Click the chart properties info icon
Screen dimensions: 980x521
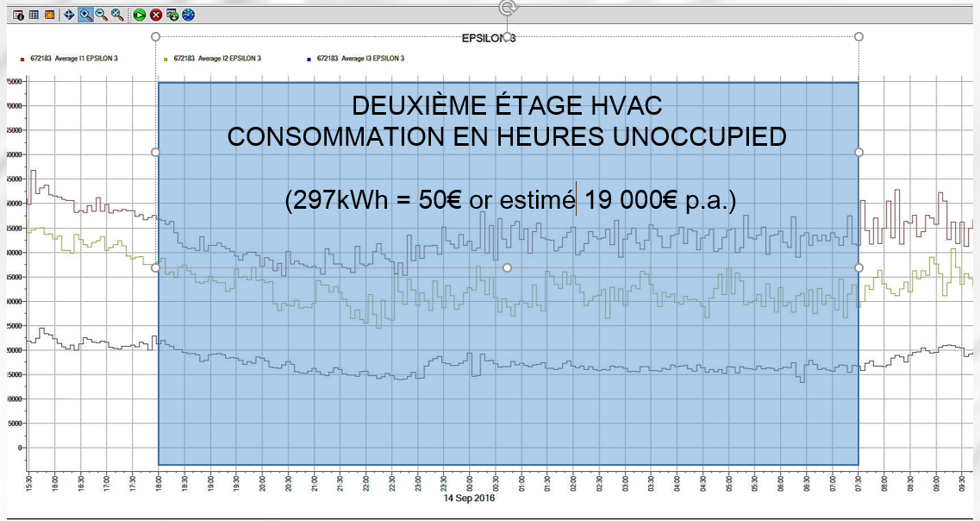18,15
